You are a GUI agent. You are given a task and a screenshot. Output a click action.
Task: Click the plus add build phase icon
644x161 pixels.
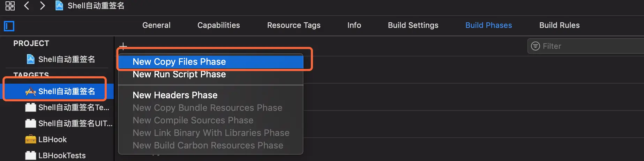[x=123, y=46]
